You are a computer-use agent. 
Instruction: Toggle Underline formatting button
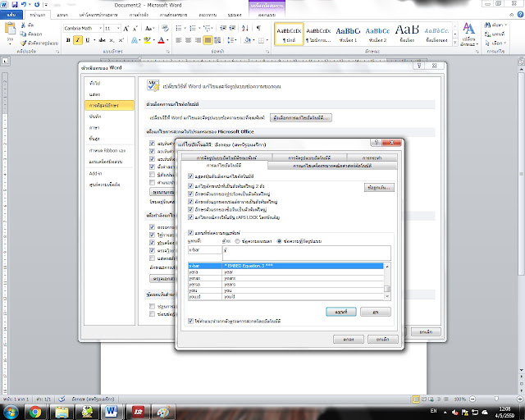tap(88, 40)
